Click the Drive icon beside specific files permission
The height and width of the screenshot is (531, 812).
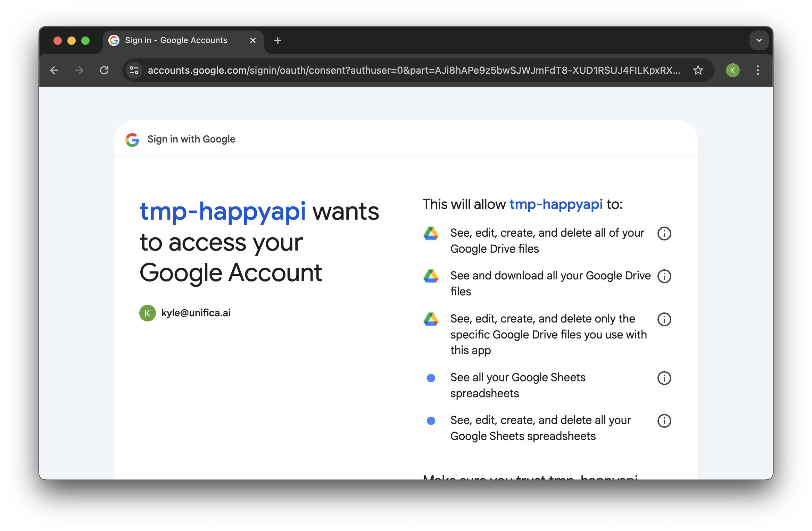431,319
